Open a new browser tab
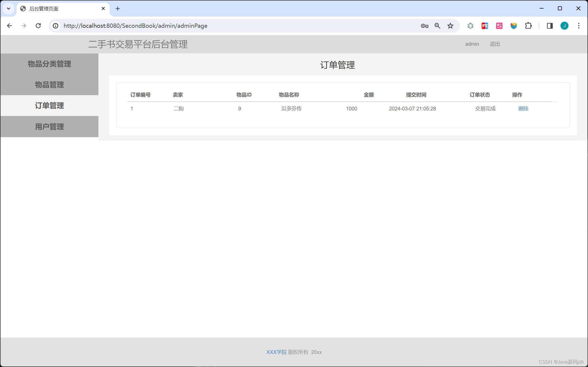 coord(118,9)
